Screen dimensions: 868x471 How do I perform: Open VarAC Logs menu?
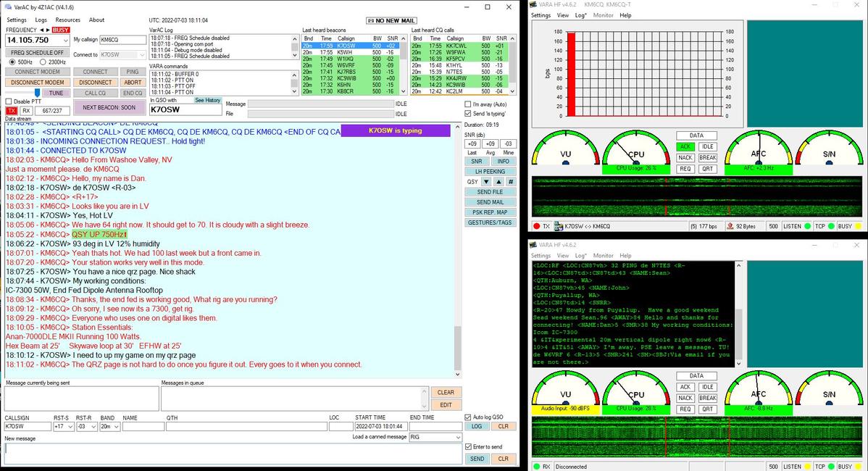pos(41,20)
